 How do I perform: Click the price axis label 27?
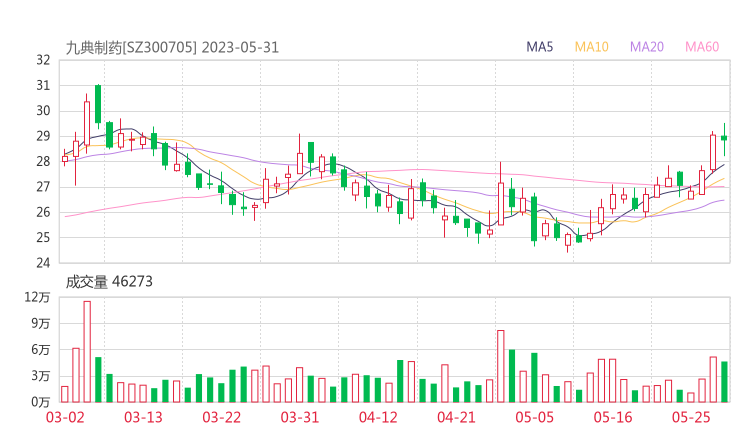43,187
